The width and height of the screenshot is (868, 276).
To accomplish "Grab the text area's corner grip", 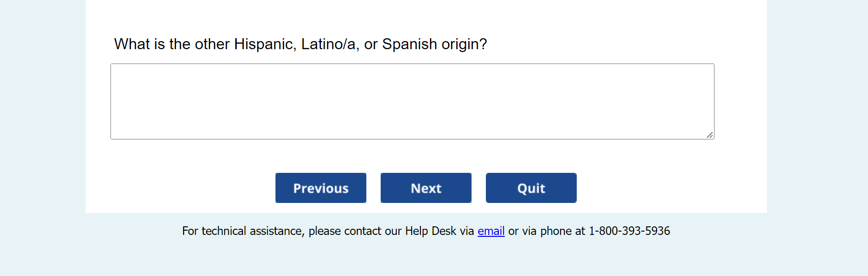I will click(710, 135).
